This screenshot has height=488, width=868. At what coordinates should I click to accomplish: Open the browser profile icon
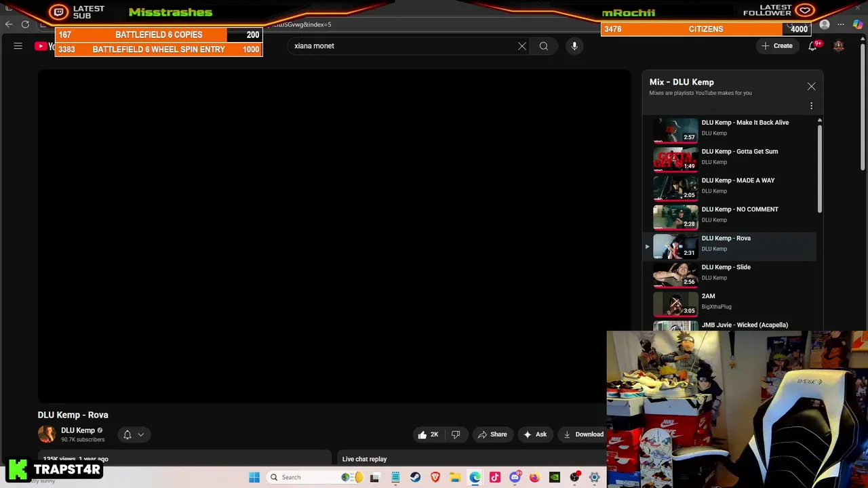coord(825,25)
